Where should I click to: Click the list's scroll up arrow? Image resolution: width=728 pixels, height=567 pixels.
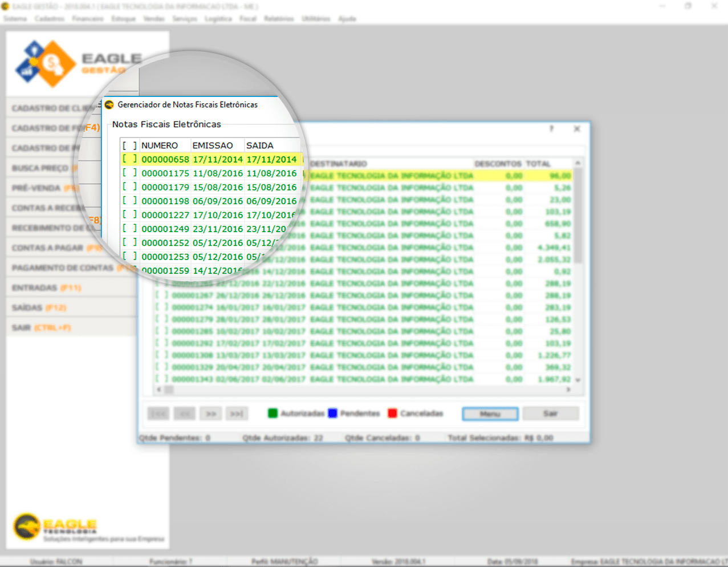577,163
